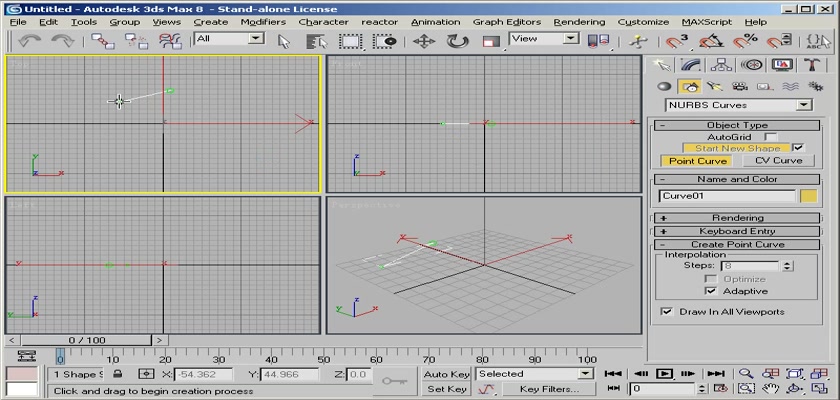Switch to the Display panel tab
This screenshot has height=400, width=840.
pyautogui.click(x=782, y=65)
